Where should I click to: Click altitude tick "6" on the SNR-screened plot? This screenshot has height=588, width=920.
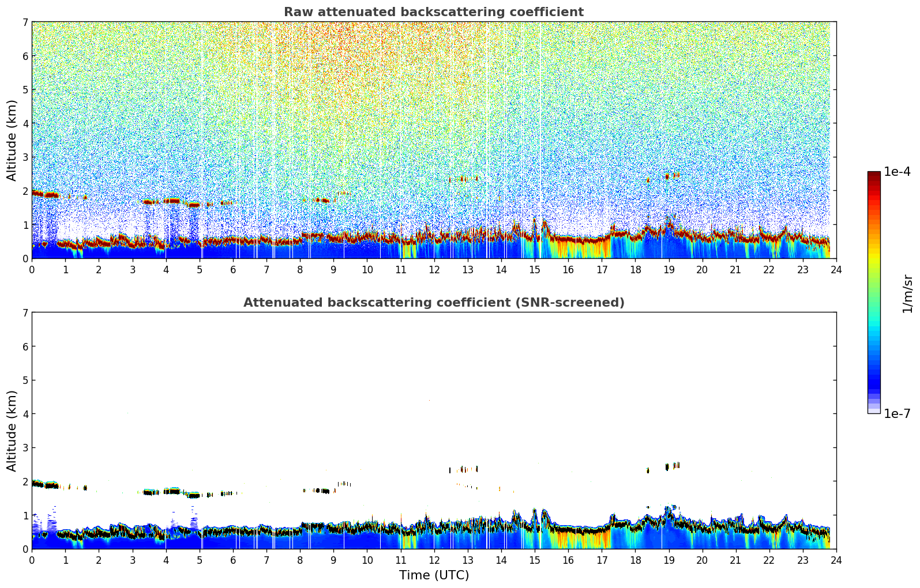(25, 346)
